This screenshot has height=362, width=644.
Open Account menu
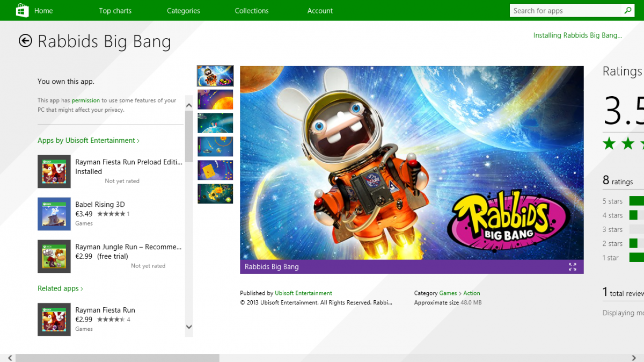point(320,11)
